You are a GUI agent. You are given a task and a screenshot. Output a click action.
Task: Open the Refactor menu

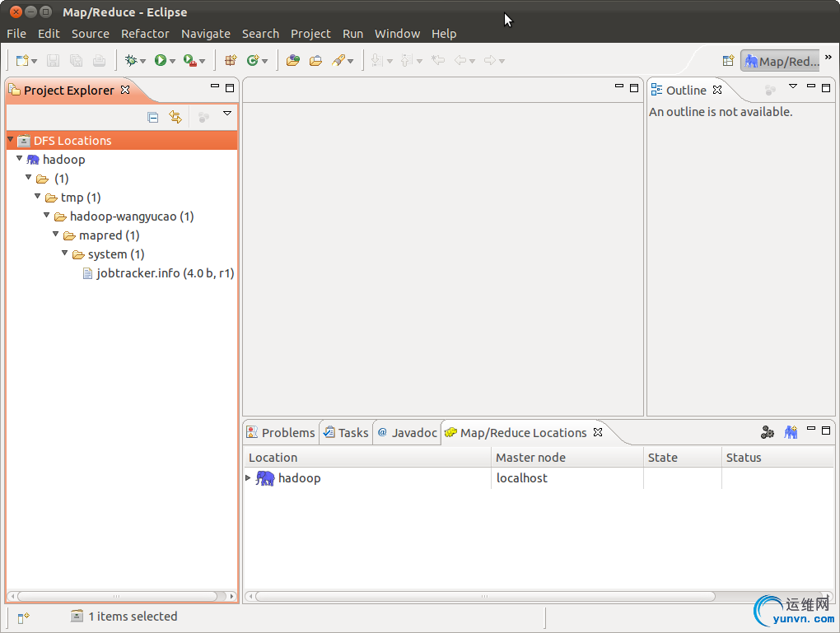(145, 34)
